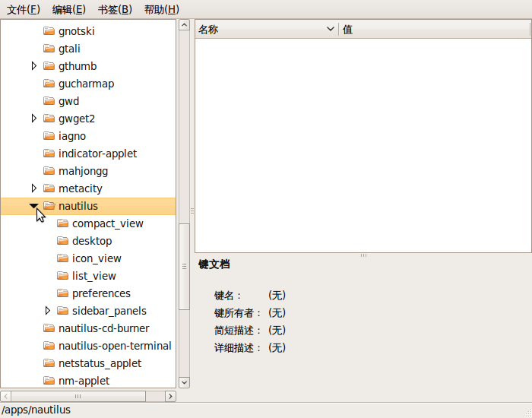Viewport: 532px width, 418px height.
Task: Click the gucharmap folder icon
Action: (x=49, y=84)
